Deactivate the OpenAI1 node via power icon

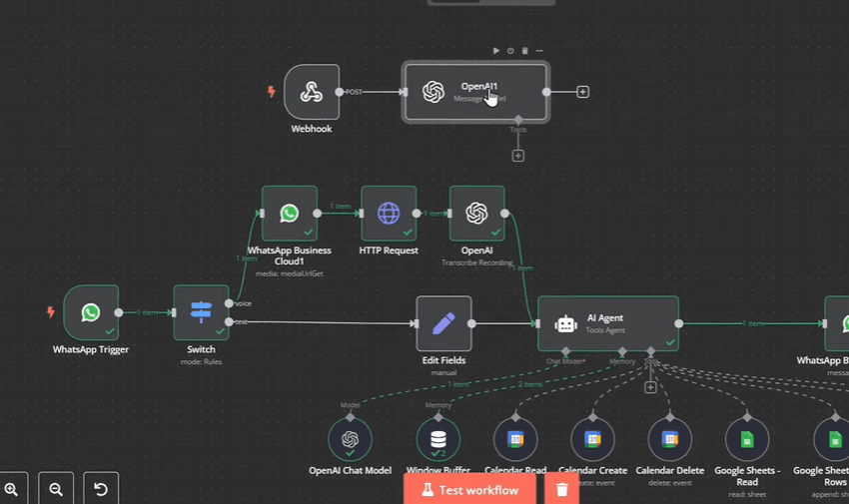(x=510, y=50)
